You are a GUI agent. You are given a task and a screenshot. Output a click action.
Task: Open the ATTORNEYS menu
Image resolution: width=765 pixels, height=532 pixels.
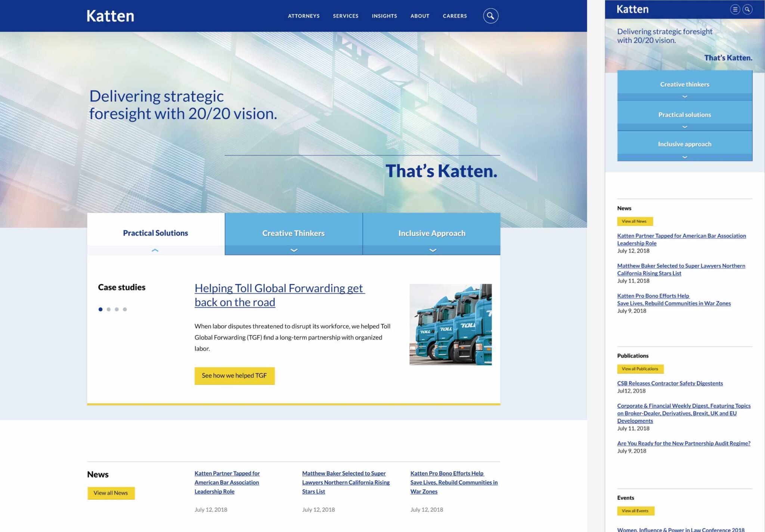[x=304, y=16]
